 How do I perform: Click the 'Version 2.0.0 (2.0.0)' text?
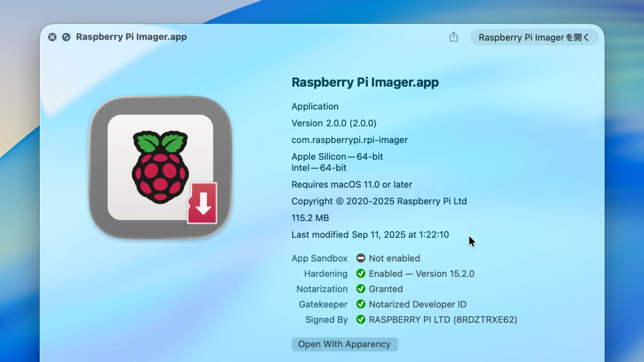coord(334,123)
